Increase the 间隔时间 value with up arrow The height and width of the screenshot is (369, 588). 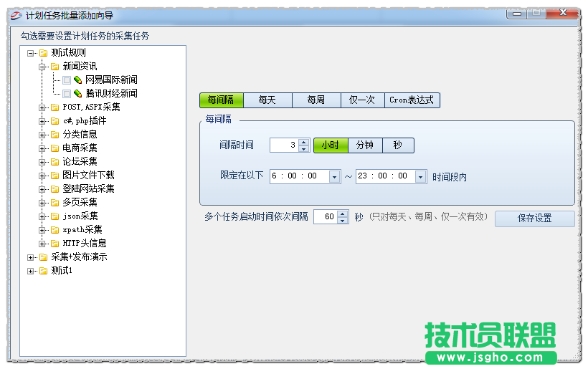[304, 142]
